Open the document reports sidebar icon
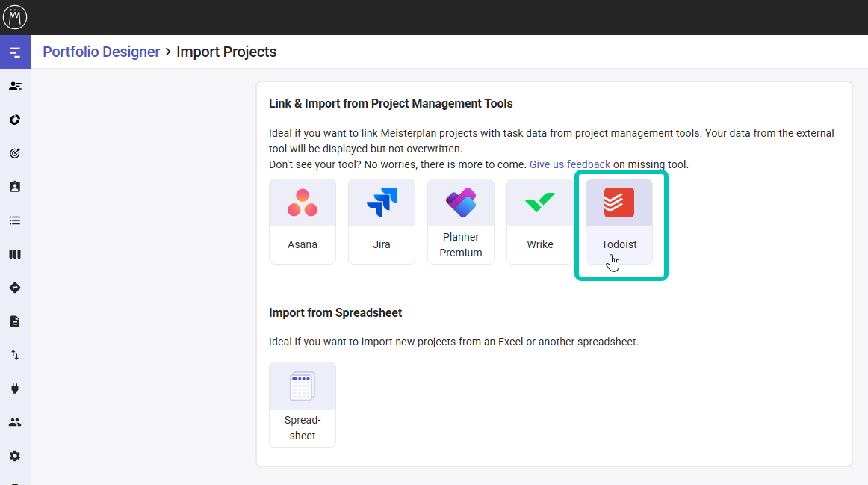Viewport: 868px width, 485px height. tap(15, 321)
